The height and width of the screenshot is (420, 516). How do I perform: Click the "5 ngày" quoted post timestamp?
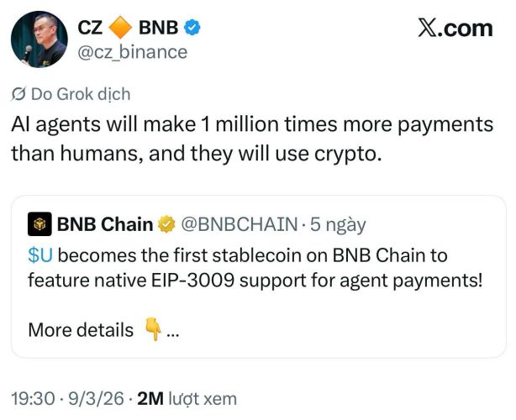pyautogui.click(x=338, y=224)
